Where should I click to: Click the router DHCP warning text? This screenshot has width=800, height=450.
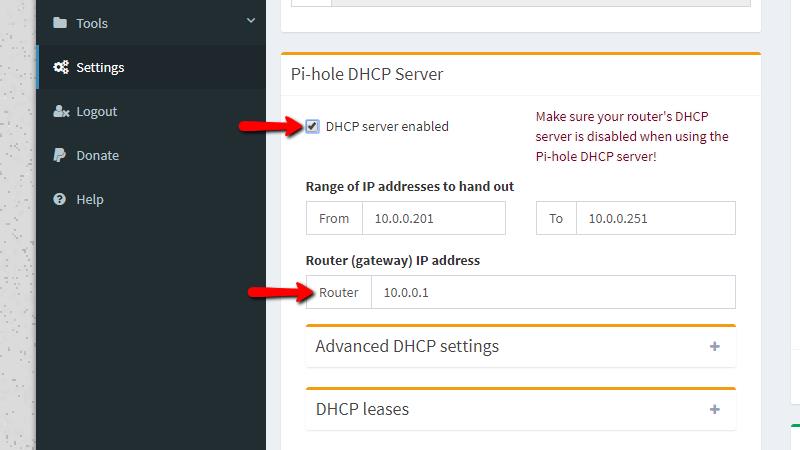[x=632, y=136]
